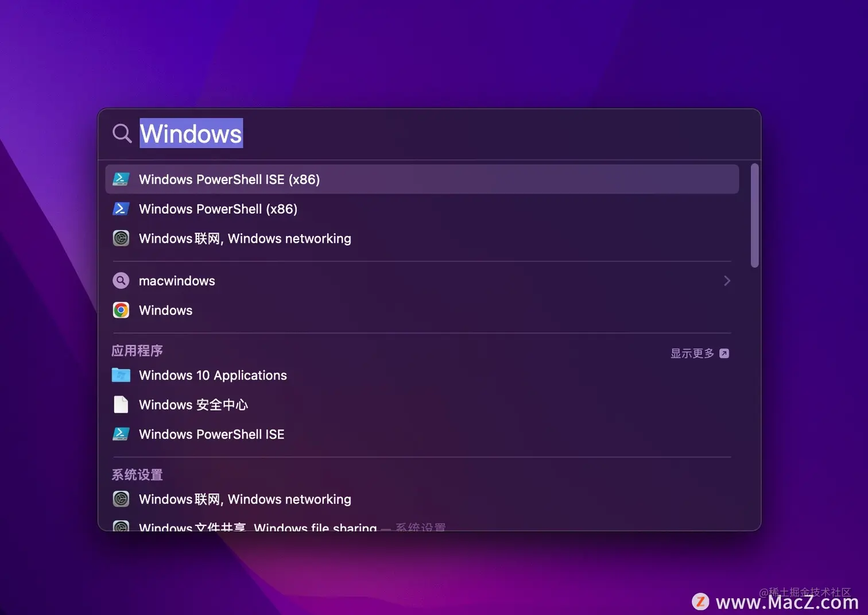Viewport: 868px width, 615px height.
Task: Open Windows networking under 系统设置
Action: click(422, 499)
